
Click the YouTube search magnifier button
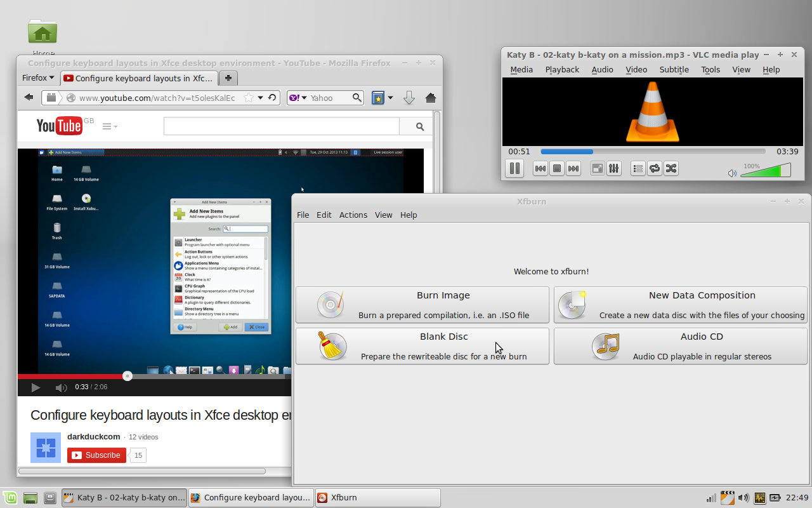coord(419,126)
